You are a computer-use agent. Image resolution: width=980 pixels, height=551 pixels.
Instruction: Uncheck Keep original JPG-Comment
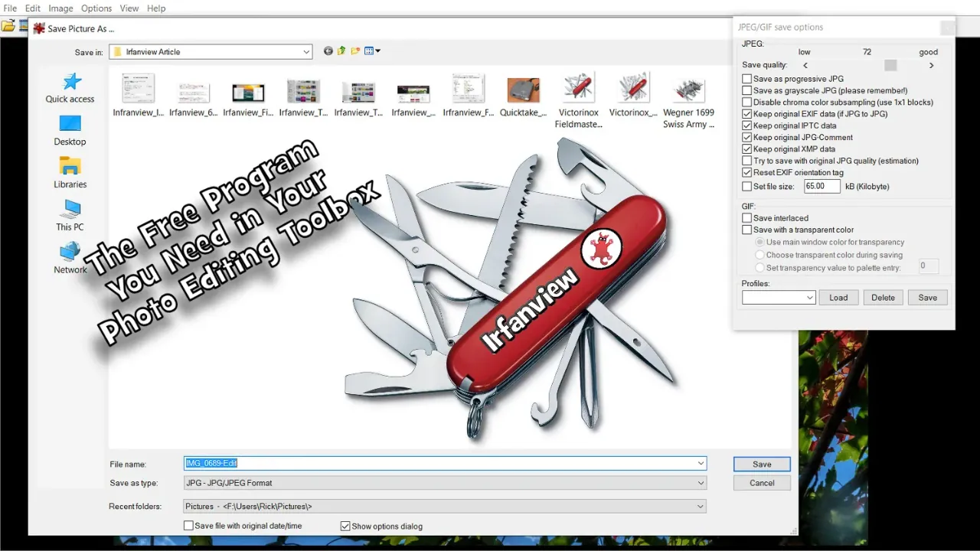point(747,137)
